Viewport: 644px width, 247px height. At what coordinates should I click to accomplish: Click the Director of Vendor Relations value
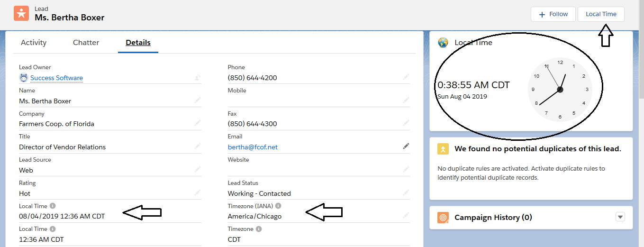click(62, 147)
